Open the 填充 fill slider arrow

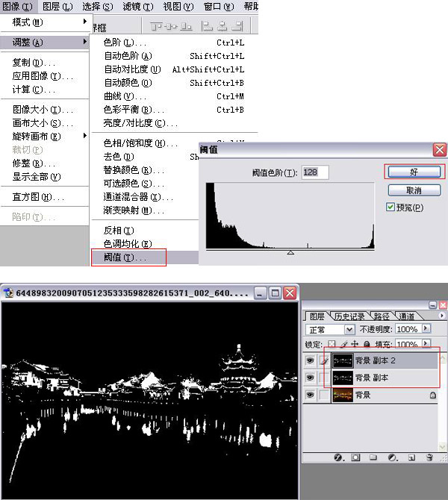click(x=426, y=343)
